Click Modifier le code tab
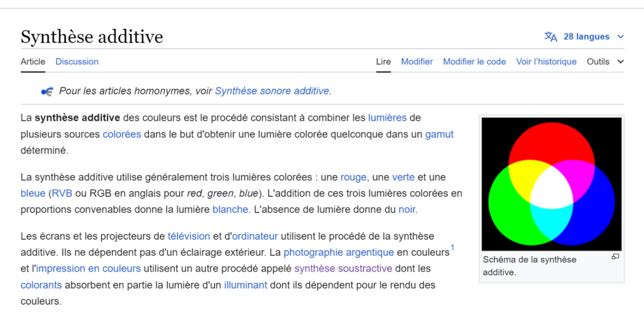Screen dimensions: 644x322 474,62
